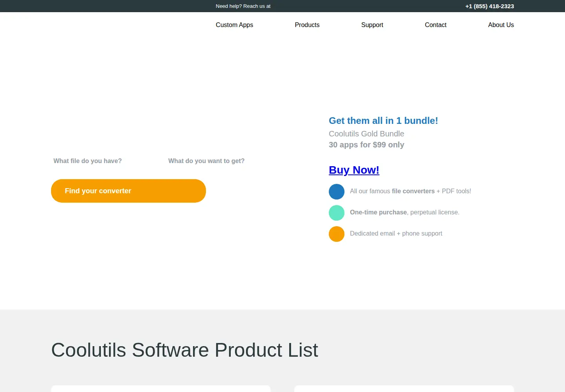
Task: Click 'One-time purchase, perpetual license.' text
Action: [x=405, y=212]
